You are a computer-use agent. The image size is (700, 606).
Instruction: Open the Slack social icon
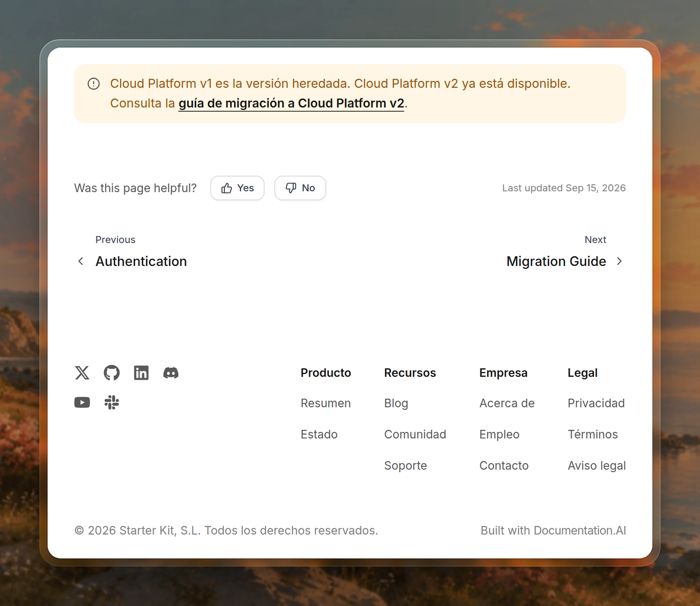pyautogui.click(x=112, y=402)
